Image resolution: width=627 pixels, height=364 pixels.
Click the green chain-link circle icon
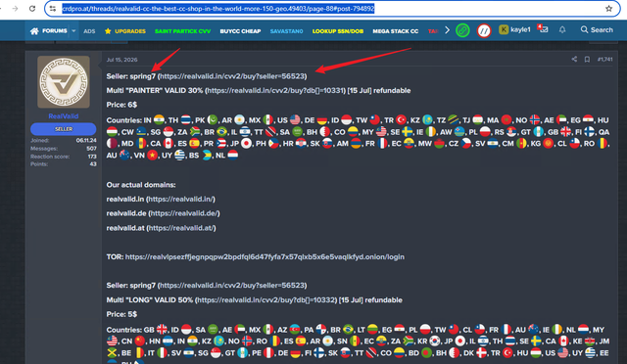[x=462, y=30]
